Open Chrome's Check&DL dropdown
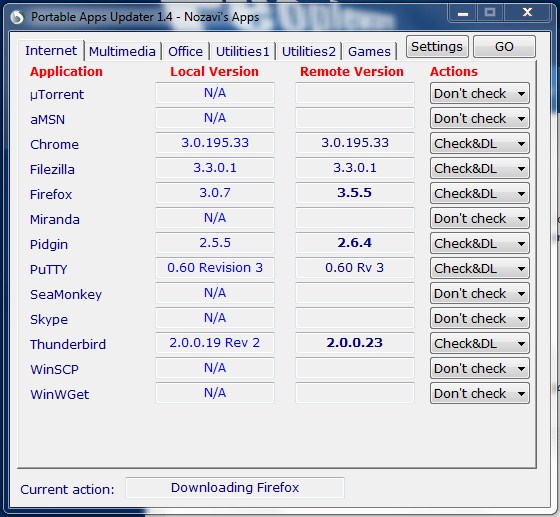 [x=480, y=144]
